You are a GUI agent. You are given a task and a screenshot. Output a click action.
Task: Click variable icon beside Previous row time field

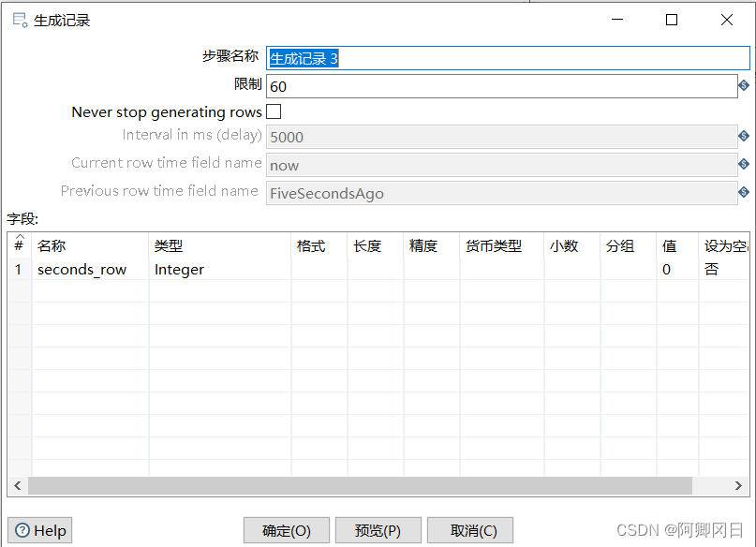(744, 193)
